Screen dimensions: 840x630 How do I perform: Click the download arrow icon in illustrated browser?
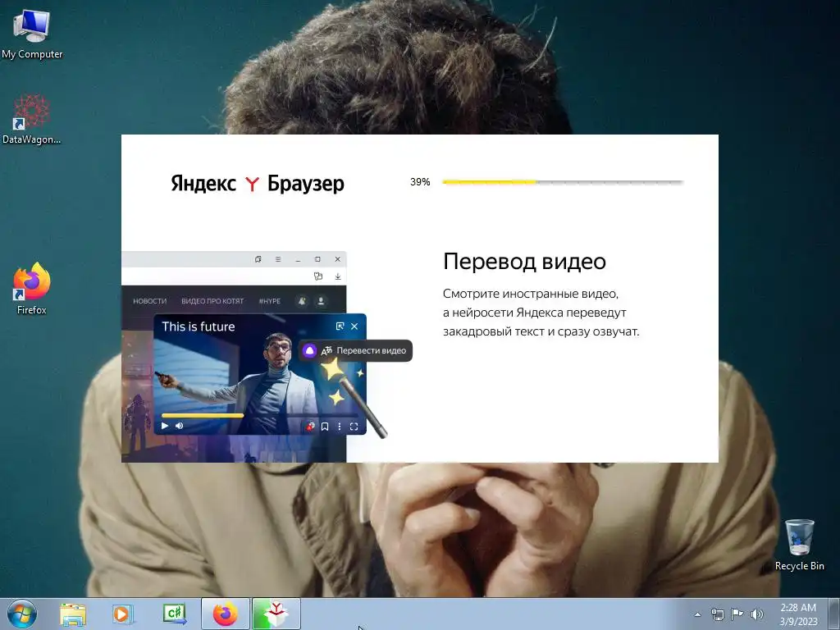(338, 276)
